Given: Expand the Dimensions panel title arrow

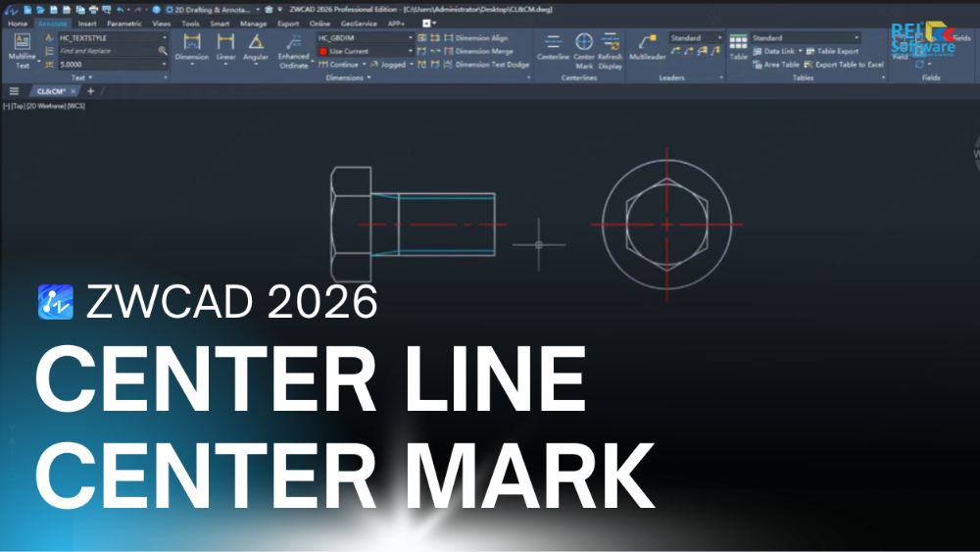Looking at the screenshot, I should (x=368, y=77).
